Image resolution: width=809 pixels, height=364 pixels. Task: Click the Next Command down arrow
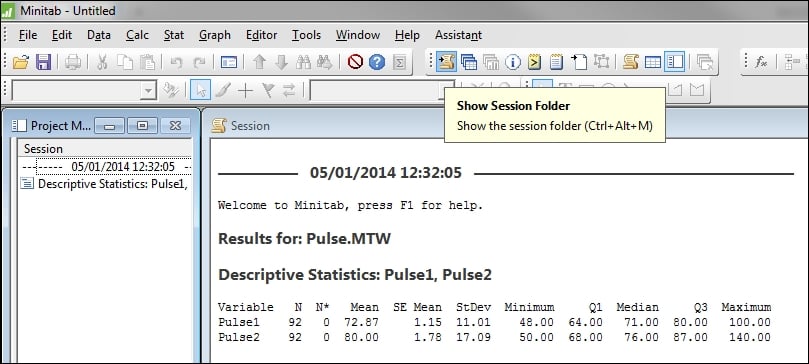(281, 62)
